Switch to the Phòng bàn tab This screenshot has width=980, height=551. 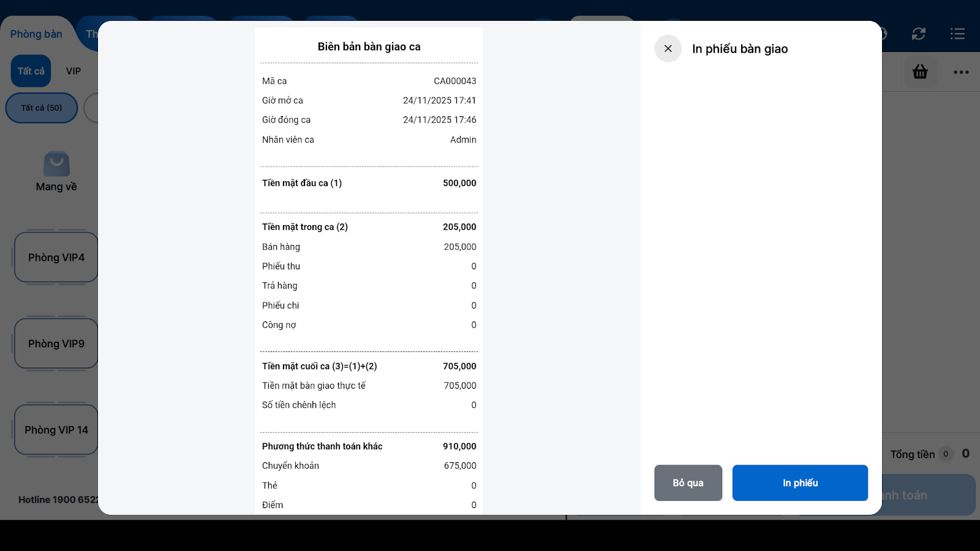36,34
